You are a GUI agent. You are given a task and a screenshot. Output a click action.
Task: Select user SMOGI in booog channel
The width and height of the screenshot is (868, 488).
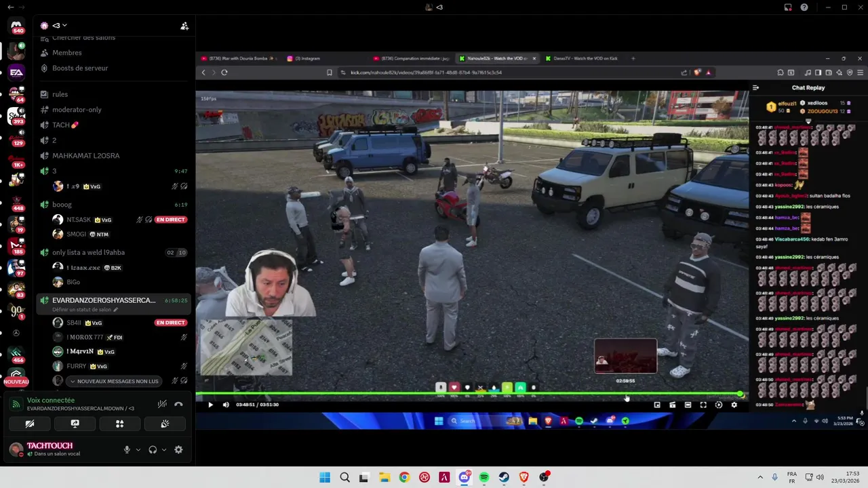tap(76, 235)
